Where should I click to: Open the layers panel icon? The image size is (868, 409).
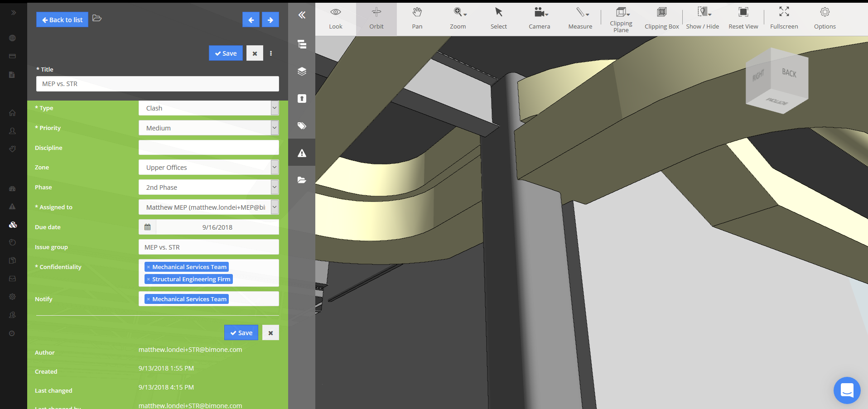coord(302,71)
